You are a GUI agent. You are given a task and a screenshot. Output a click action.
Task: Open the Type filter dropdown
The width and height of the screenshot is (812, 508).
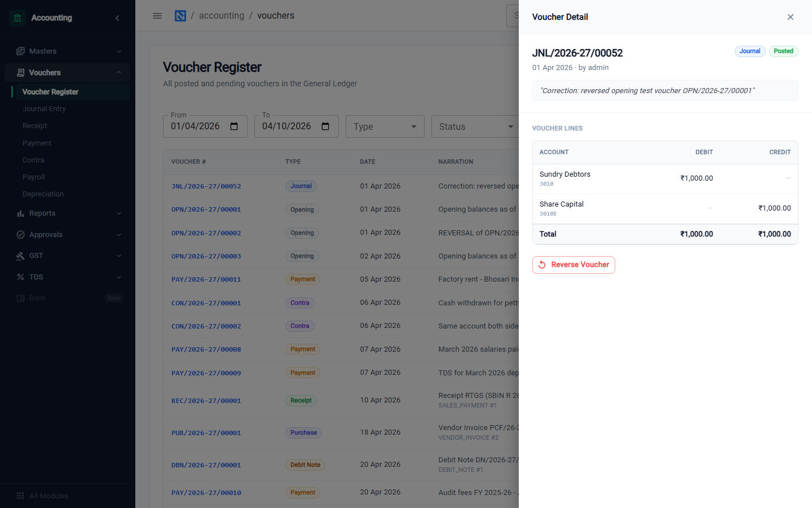click(385, 126)
